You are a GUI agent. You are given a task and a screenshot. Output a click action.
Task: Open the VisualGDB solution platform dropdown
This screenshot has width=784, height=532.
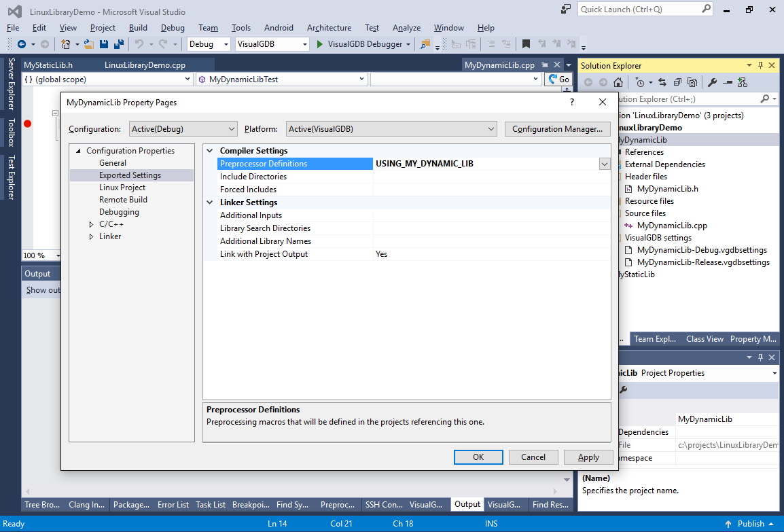pyautogui.click(x=272, y=44)
